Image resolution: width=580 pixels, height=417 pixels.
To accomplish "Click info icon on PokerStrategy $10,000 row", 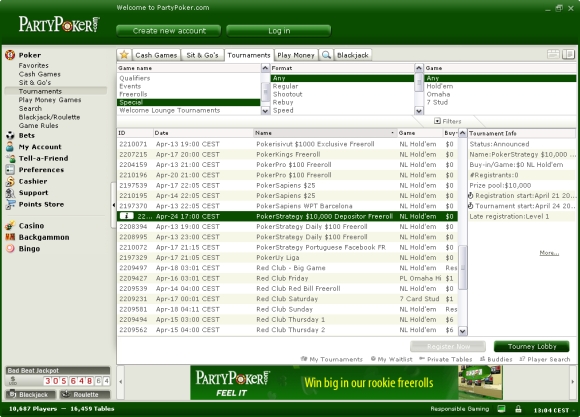I will 127,216.
